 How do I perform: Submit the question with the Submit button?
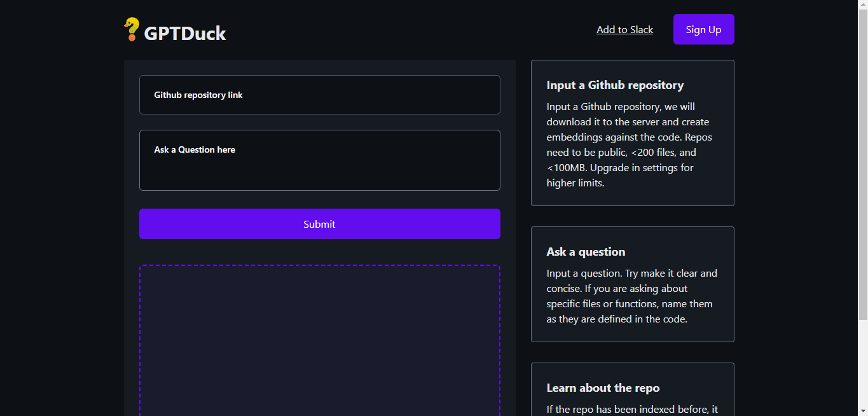point(319,224)
